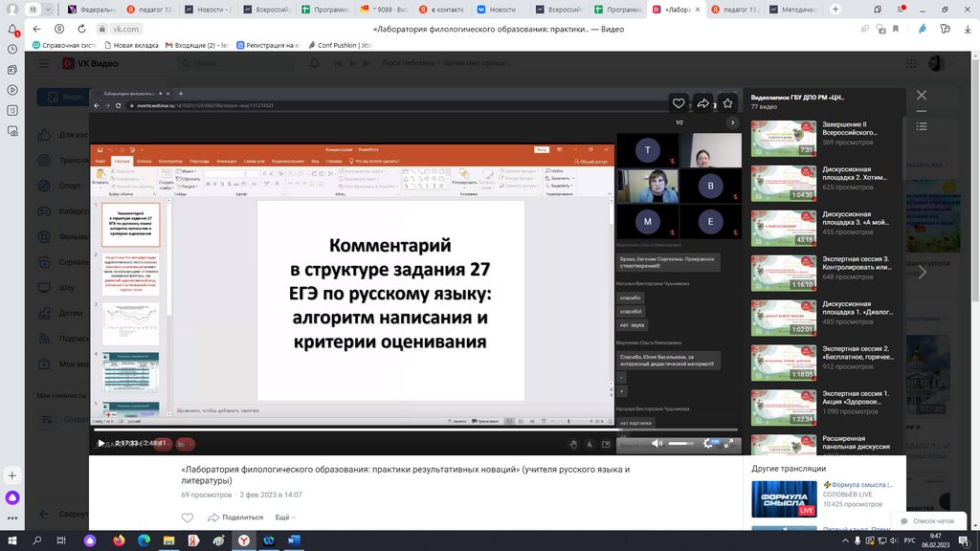This screenshot has width=980, height=551.
Task: Go to next video with right chevron
Action: point(922,272)
